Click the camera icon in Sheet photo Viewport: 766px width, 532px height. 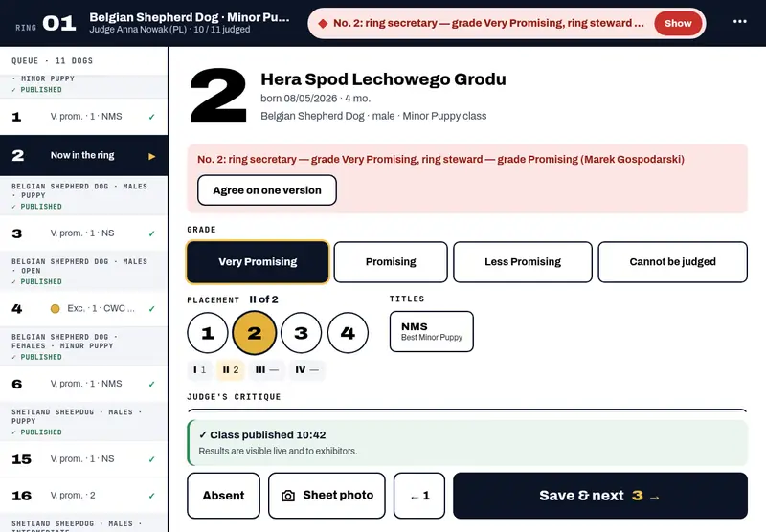tap(288, 496)
